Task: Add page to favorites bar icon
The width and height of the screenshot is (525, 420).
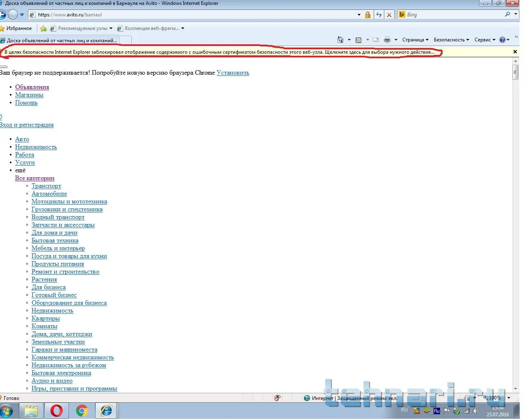Action: (x=43, y=29)
